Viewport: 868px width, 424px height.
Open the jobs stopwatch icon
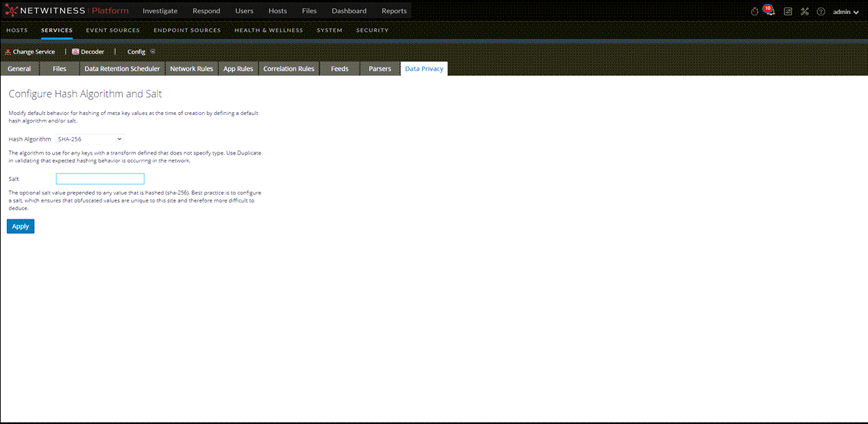coord(754,11)
